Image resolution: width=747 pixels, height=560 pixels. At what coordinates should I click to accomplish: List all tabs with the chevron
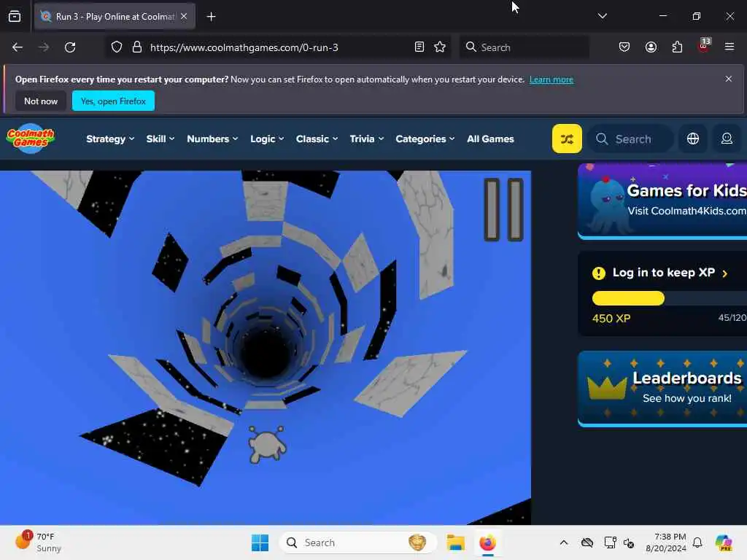[x=602, y=16]
